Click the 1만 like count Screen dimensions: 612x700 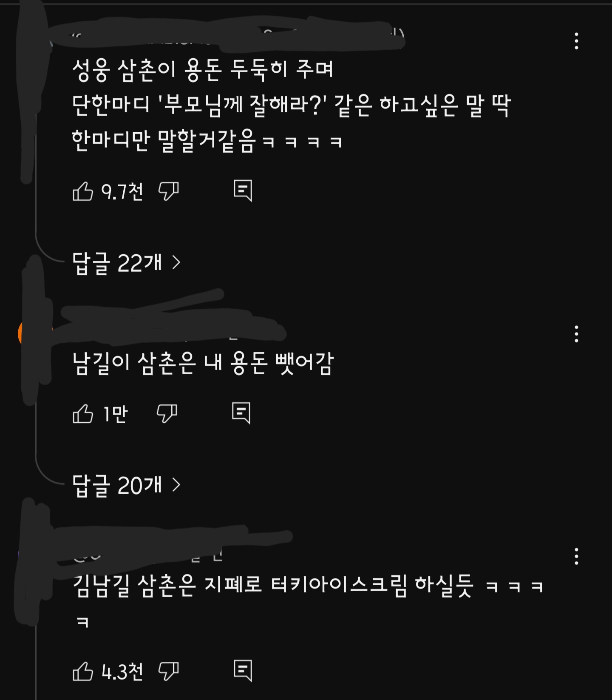[116, 414]
